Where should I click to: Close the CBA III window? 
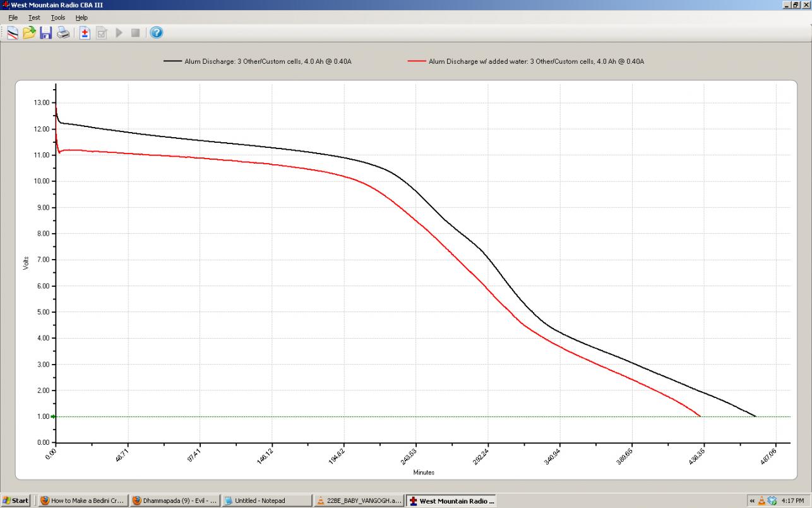pyautogui.click(x=806, y=5)
